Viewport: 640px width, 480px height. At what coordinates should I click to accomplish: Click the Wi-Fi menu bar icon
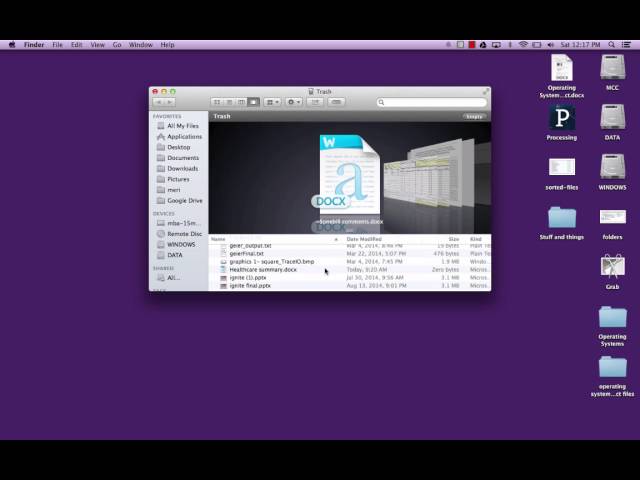(x=523, y=45)
